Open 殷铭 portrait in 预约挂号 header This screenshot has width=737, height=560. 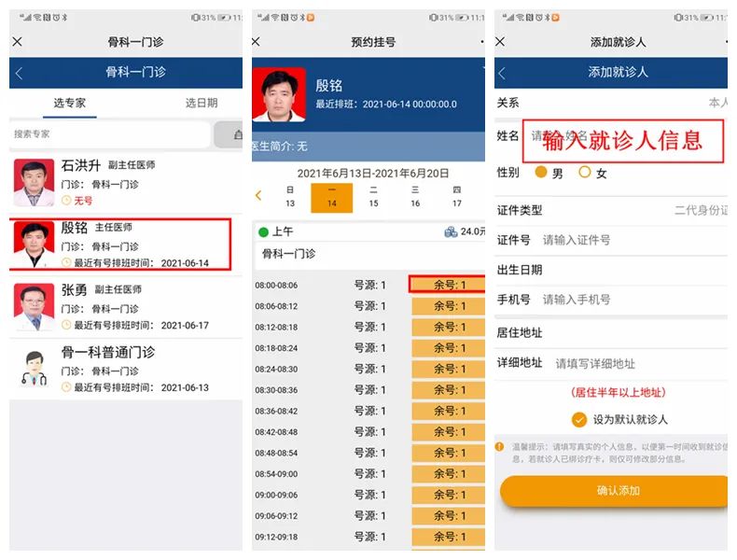(279, 95)
